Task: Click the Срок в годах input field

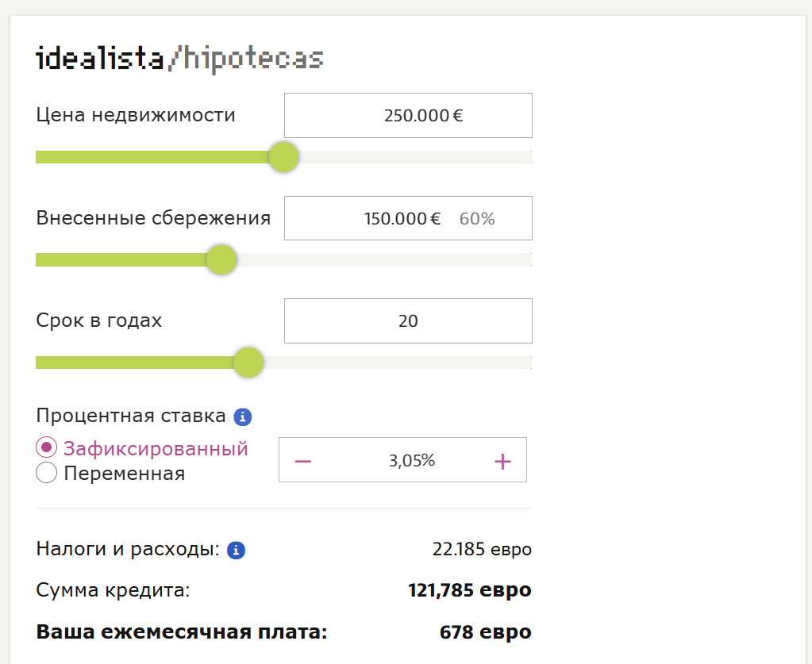Action: click(408, 320)
